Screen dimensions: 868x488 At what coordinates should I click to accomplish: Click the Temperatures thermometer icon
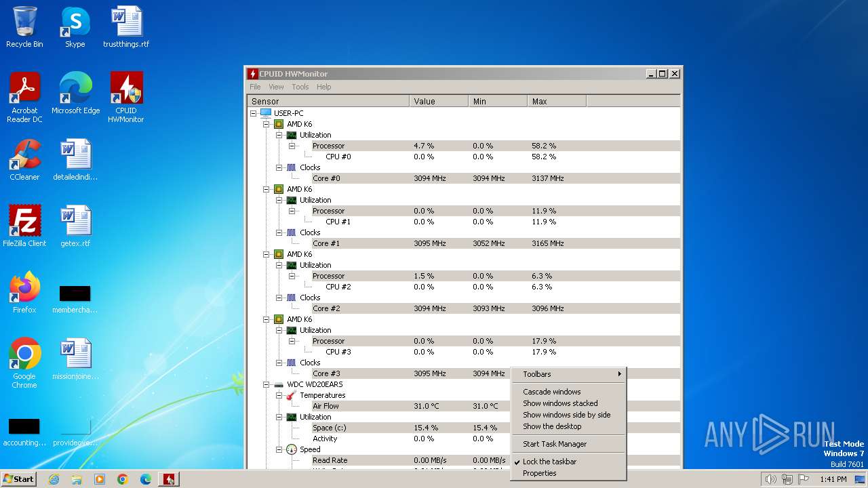(x=292, y=395)
